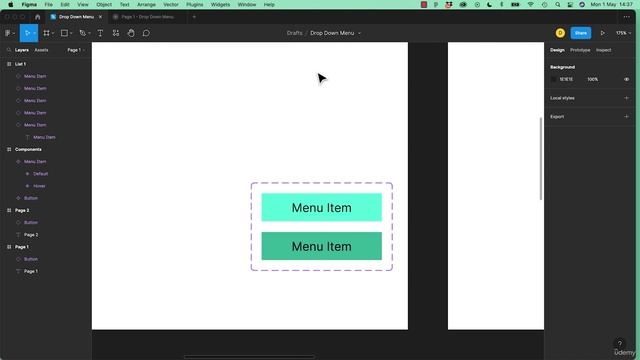
Task: Click the Drafts breadcrumb link
Action: (294, 33)
